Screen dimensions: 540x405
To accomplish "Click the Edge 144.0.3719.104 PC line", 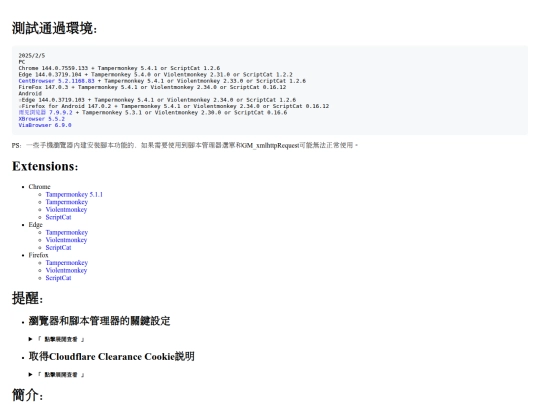I will coord(155,74).
